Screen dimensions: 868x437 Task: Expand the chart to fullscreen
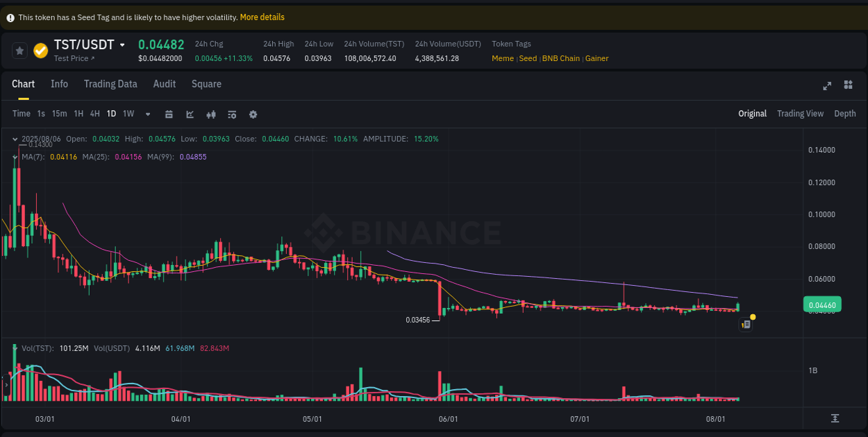827,85
